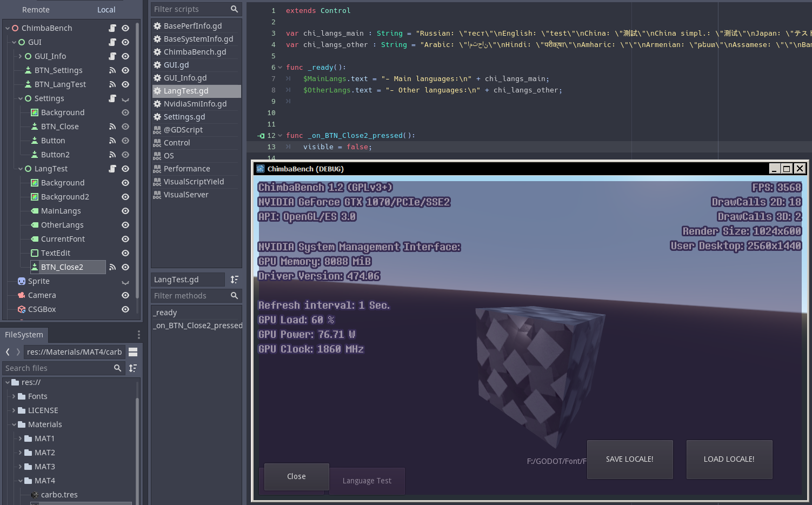The height and width of the screenshot is (505, 812).
Task: Select the carbo.tres file
Action: click(59, 495)
